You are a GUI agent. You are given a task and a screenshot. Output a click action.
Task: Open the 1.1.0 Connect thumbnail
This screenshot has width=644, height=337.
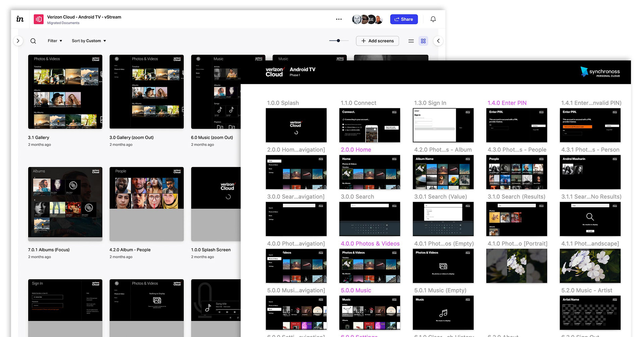pyautogui.click(x=370, y=125)
